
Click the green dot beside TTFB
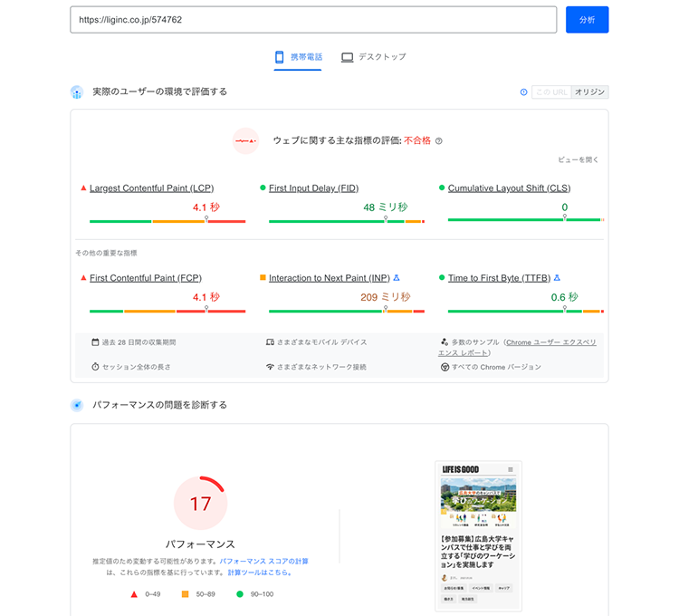(x=442, y=277)
